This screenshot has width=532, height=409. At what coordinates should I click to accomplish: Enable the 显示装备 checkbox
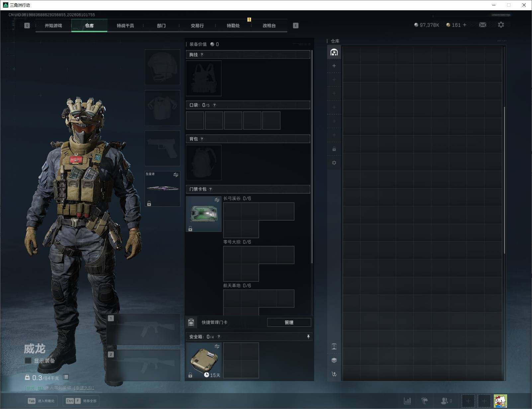(28, 361)
